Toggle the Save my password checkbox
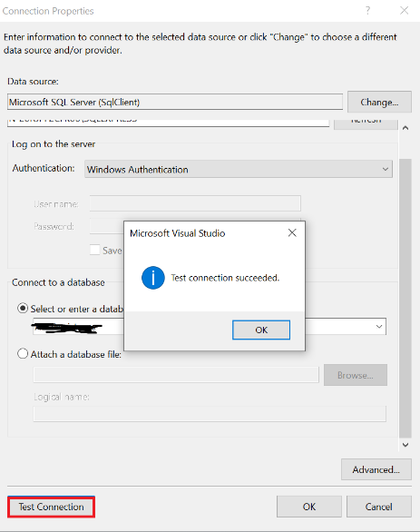The image size is (420, 532). point(95,250)
